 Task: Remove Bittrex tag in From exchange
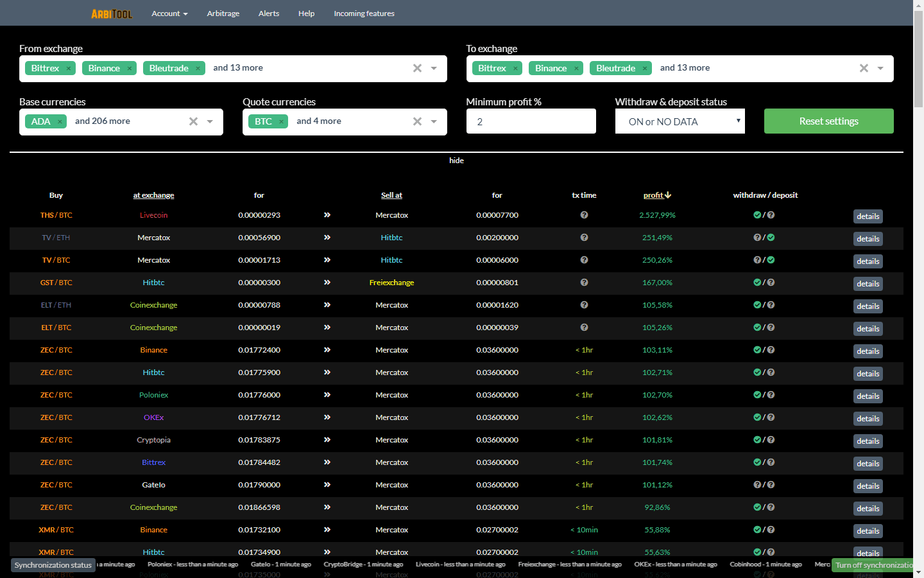(x=69, y=68)
